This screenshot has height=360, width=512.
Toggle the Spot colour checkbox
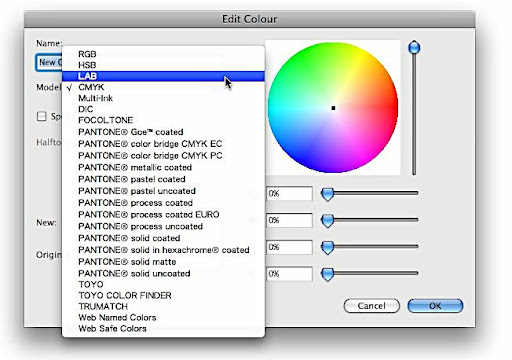coord(41,116)
